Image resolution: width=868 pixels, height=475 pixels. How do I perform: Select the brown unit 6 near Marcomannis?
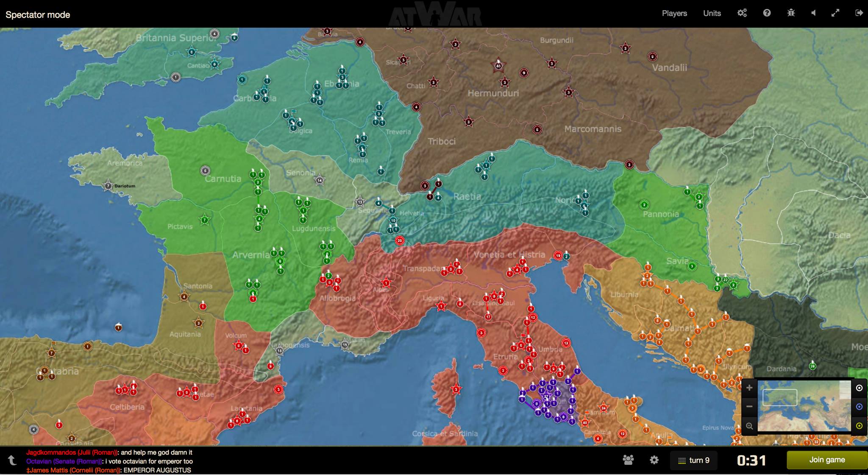[537, 129]
